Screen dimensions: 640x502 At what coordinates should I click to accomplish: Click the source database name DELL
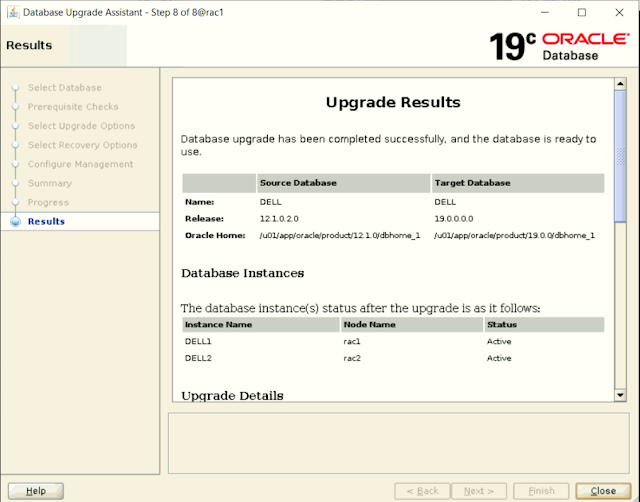click(x=271, y=202)
